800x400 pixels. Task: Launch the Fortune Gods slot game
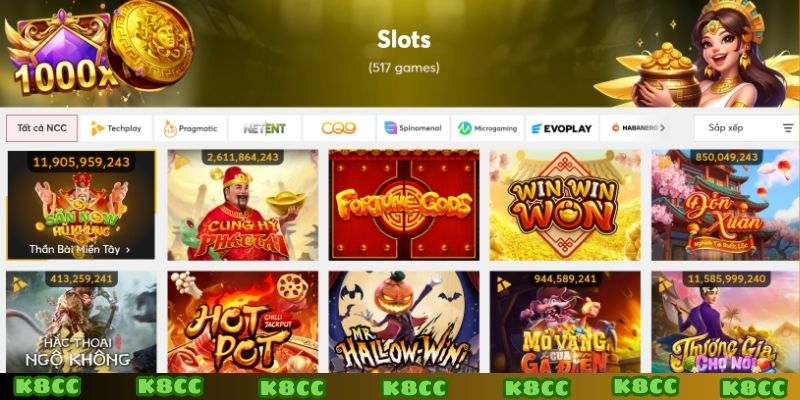coord(404,205)
